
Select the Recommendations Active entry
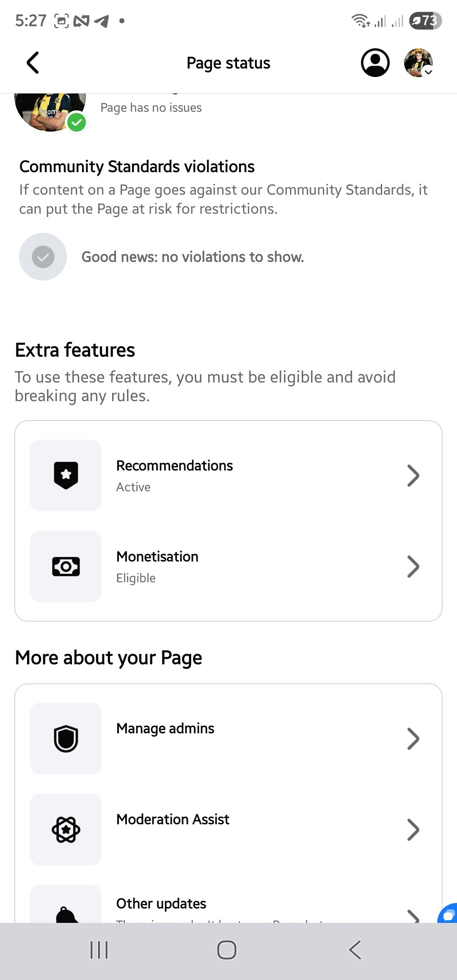(175, 475)
